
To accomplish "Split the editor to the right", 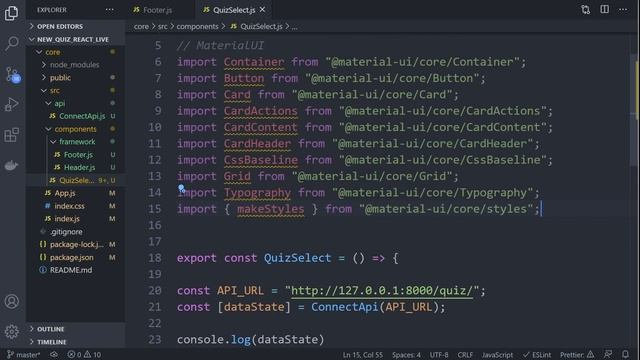I will point(604,9).
